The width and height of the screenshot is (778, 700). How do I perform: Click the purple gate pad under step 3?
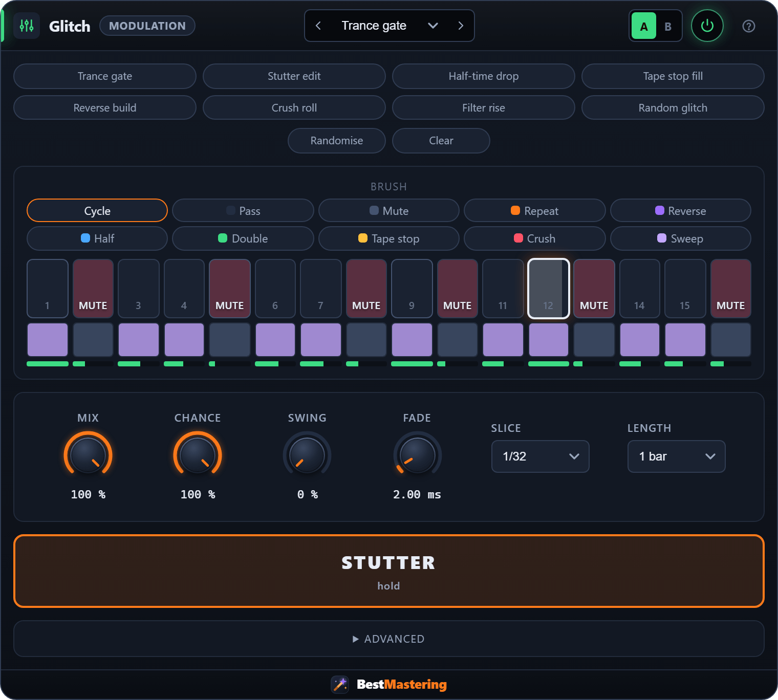coord(139,340)
